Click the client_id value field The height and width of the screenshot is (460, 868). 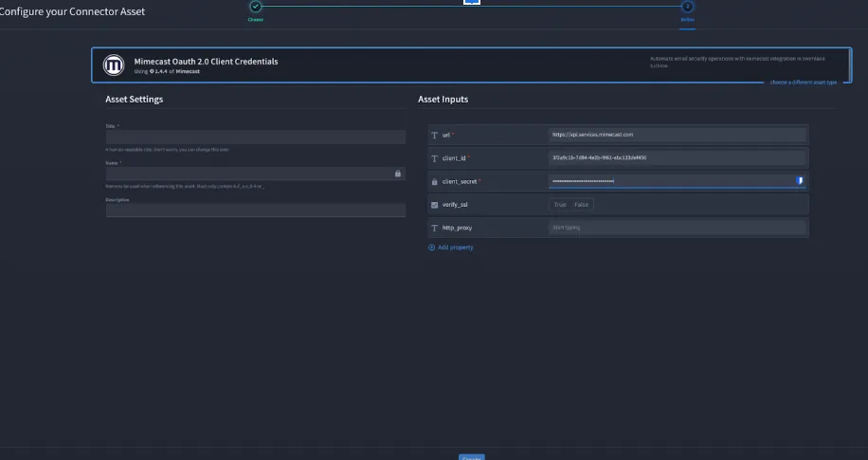point(677,158)
